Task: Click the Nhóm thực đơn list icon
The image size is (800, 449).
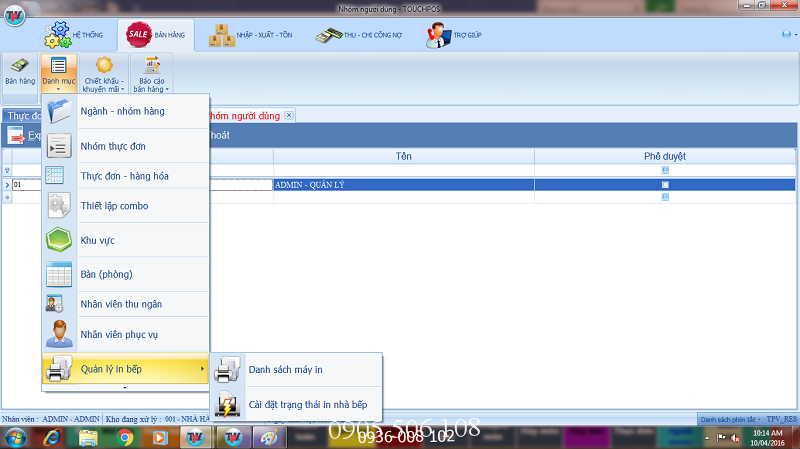Action: point(59,146)
